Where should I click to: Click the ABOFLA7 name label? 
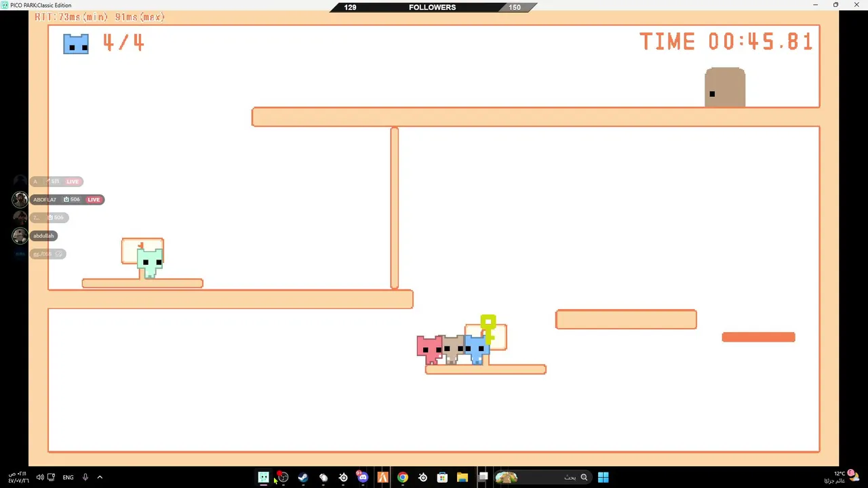pyautogui.click(x=45, y=199)
